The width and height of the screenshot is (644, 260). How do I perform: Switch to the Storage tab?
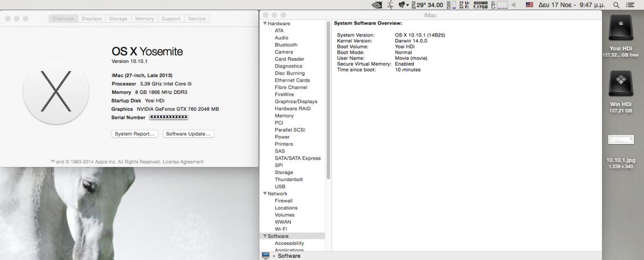tap(118, 19)
